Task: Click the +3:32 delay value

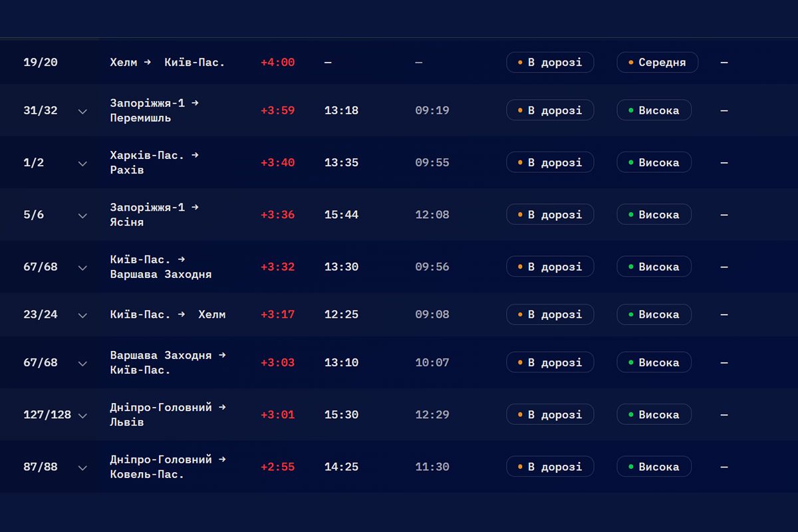Action: click(x=278, y=267)
